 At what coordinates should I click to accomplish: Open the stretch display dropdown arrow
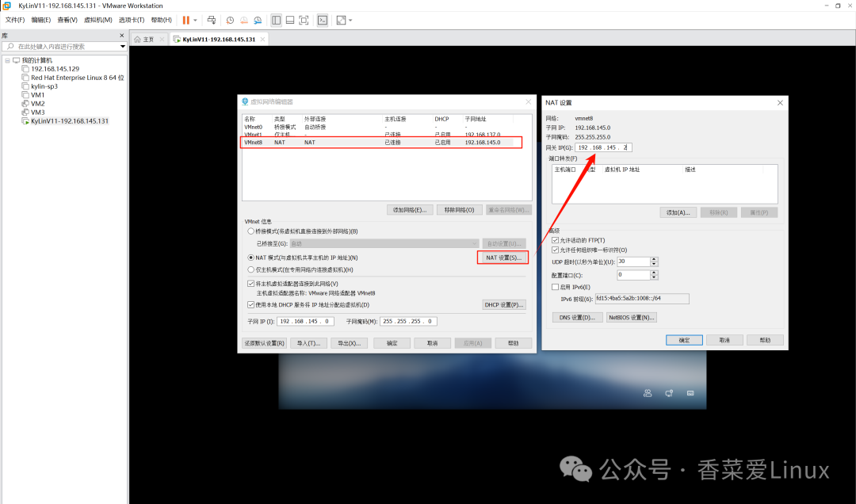350,20
